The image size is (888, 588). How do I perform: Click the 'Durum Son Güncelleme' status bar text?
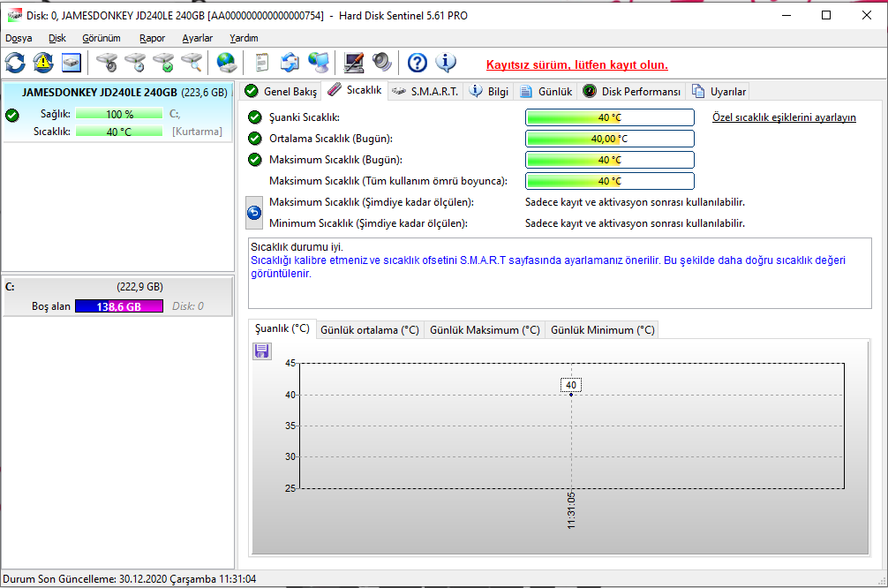(x=130, y=579)
